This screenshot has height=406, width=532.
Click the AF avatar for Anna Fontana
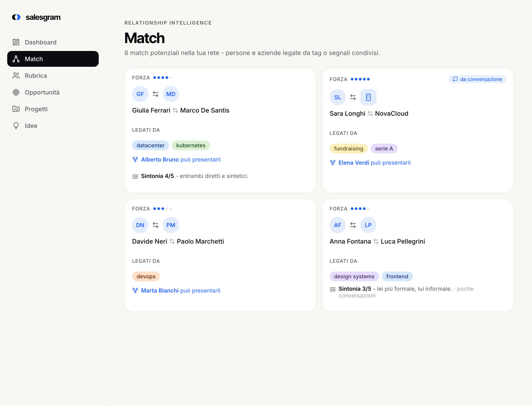(x=338, y=225)
